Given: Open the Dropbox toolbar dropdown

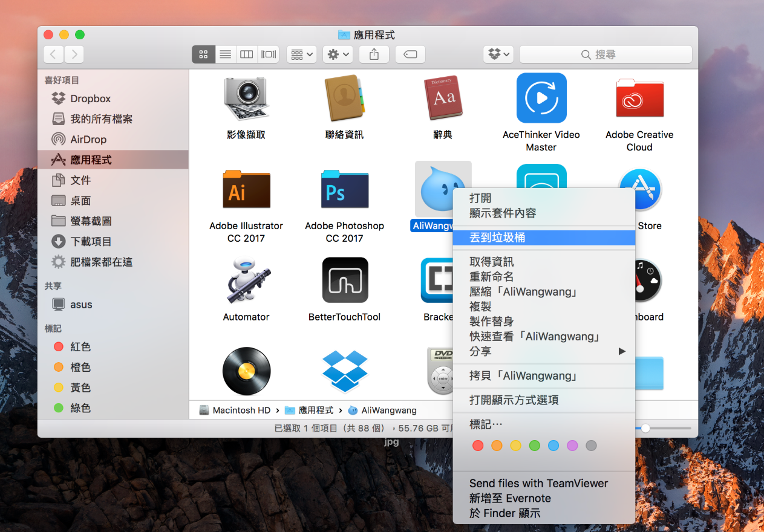Looking at the screenshot, I should coord(498,54).
